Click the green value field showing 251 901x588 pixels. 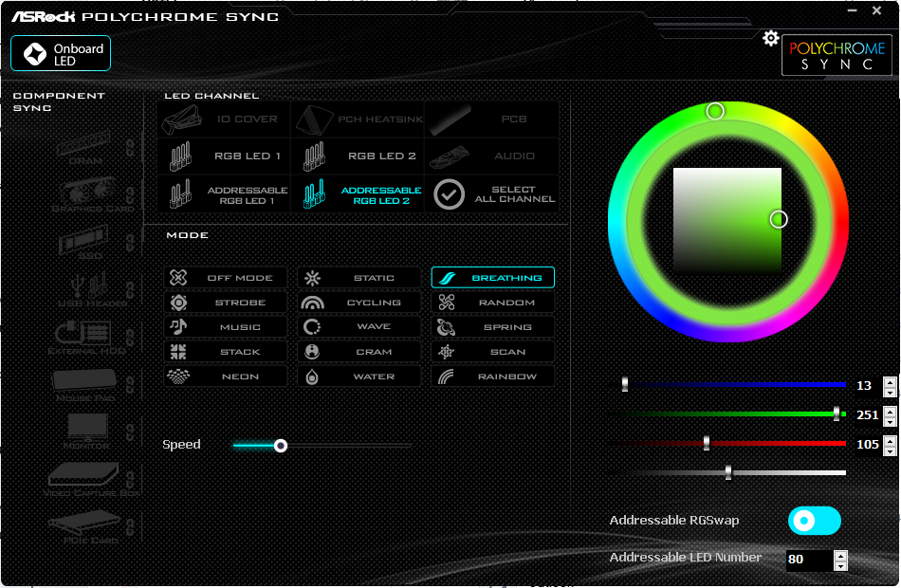click(867, 415)
